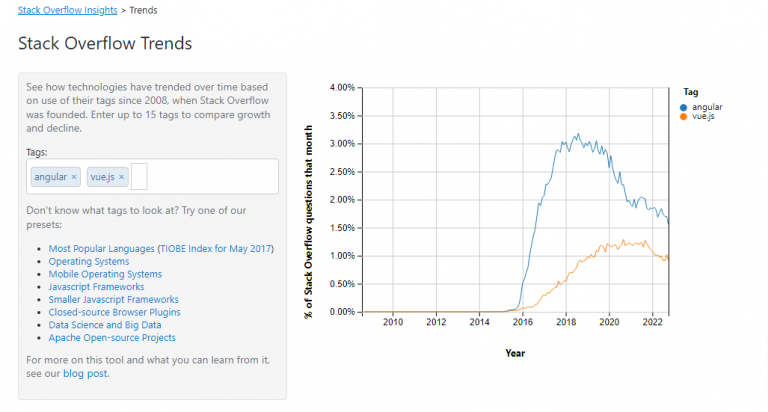Click the empty tag input box
This screenshot has width=768, height=412.
point(139,177)
